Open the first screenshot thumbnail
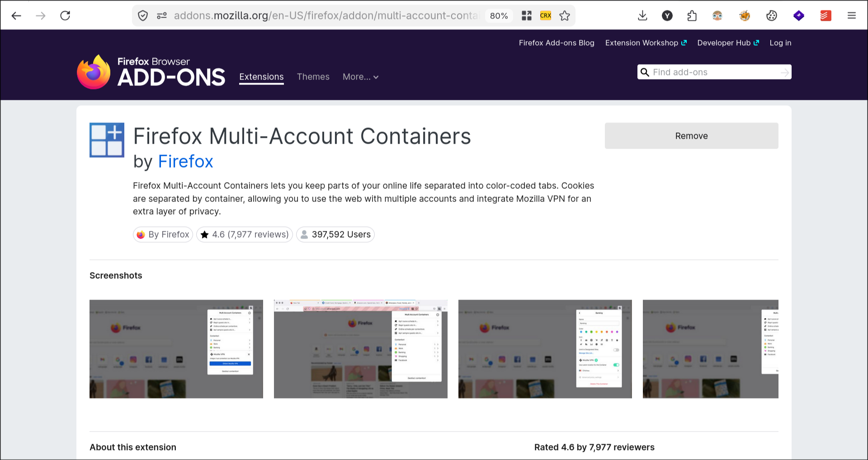This screenshot has width=868, height=460. 176,349
